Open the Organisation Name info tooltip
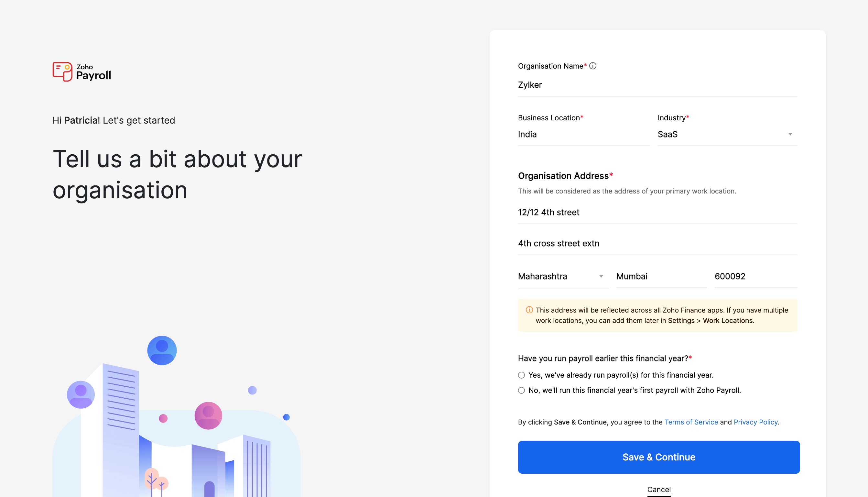868x497 pixels. pos(593,66)
